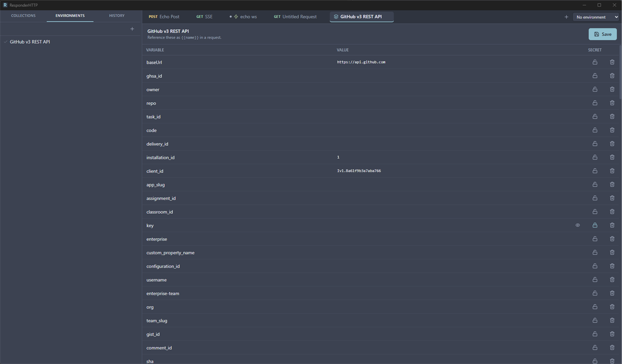This screenshot has height=364, width=622.
Task: Open the No environment dropdown
Action: tap(596, 17)
